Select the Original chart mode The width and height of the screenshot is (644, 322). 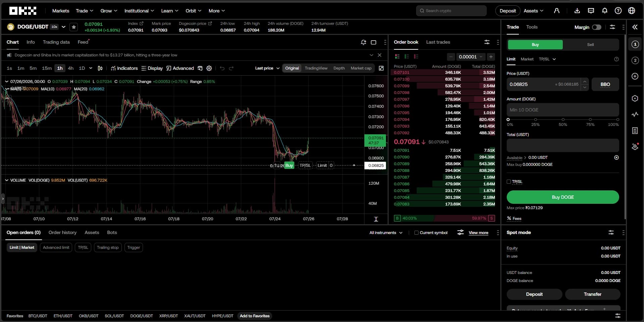[292, 68]
